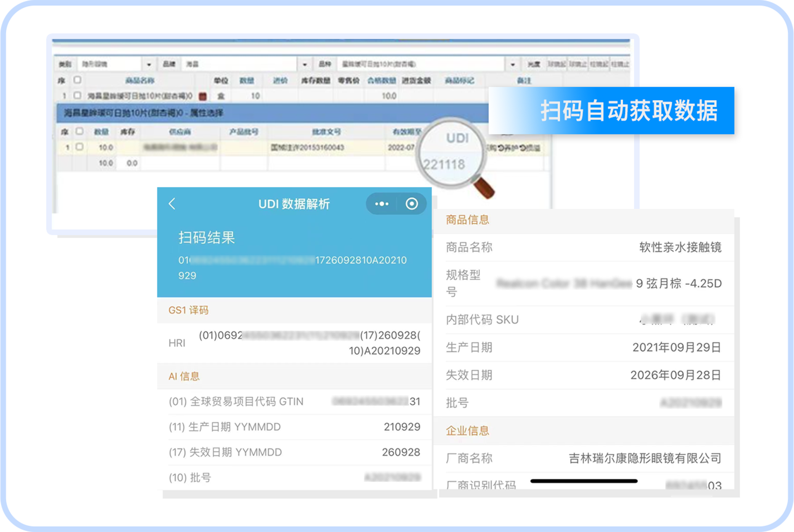Click the 零售价 column header
Viewport: 794px width, 532px height.
click(349, 81)
